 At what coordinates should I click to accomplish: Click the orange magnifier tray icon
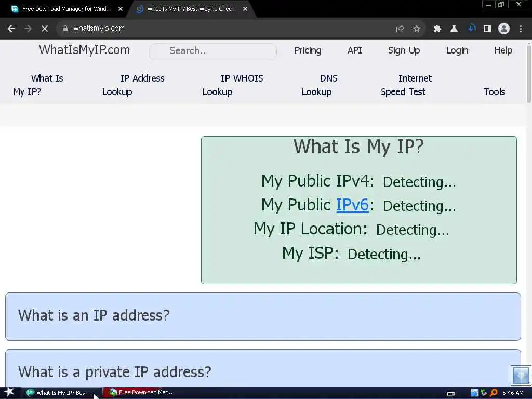point(494,393)
